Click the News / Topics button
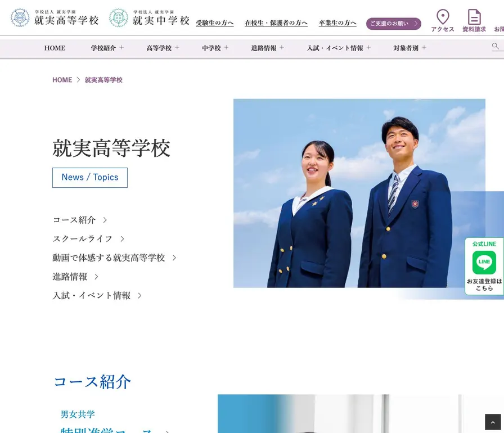Image resolution: width=504 pixels, height=433 pixels. (90, 178)
